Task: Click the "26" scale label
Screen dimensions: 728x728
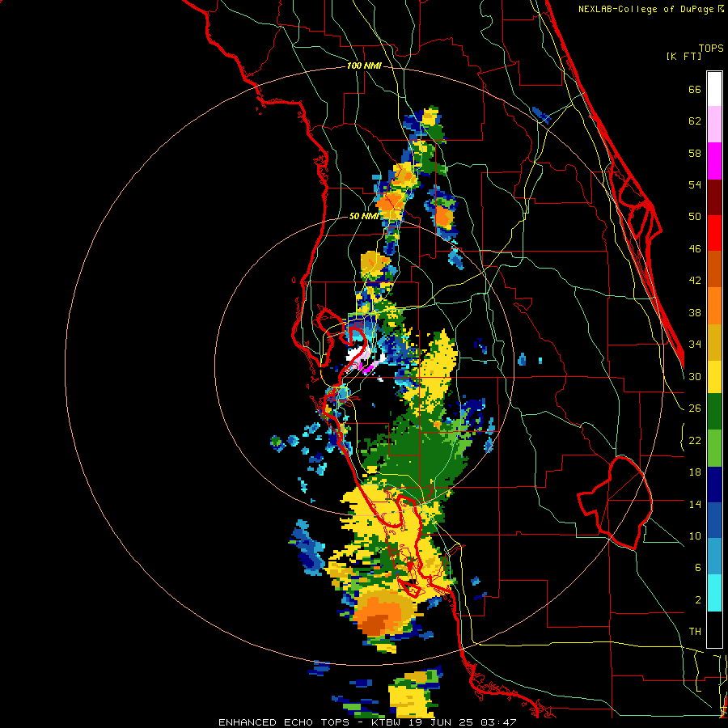Action: pos(695,408)
